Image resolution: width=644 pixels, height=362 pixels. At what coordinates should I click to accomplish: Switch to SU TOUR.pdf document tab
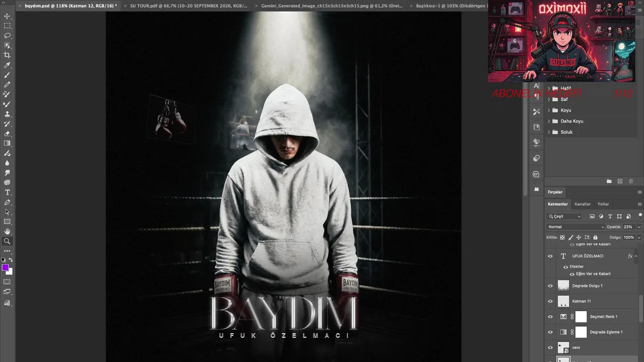pos(188,6)
